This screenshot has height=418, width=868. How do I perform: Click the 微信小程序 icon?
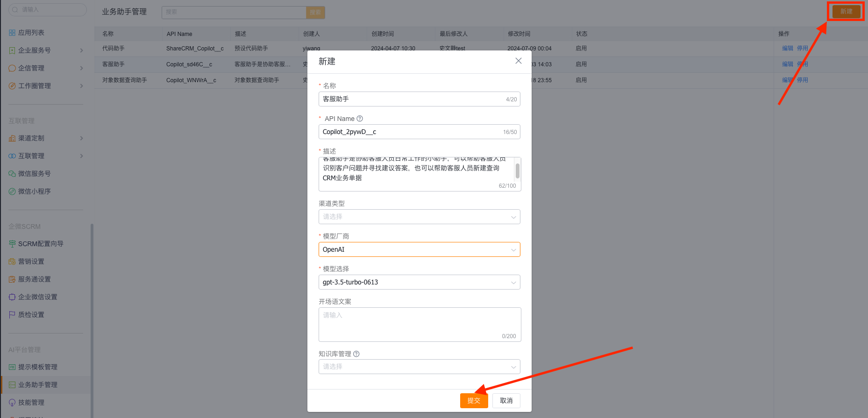(12, 191)
